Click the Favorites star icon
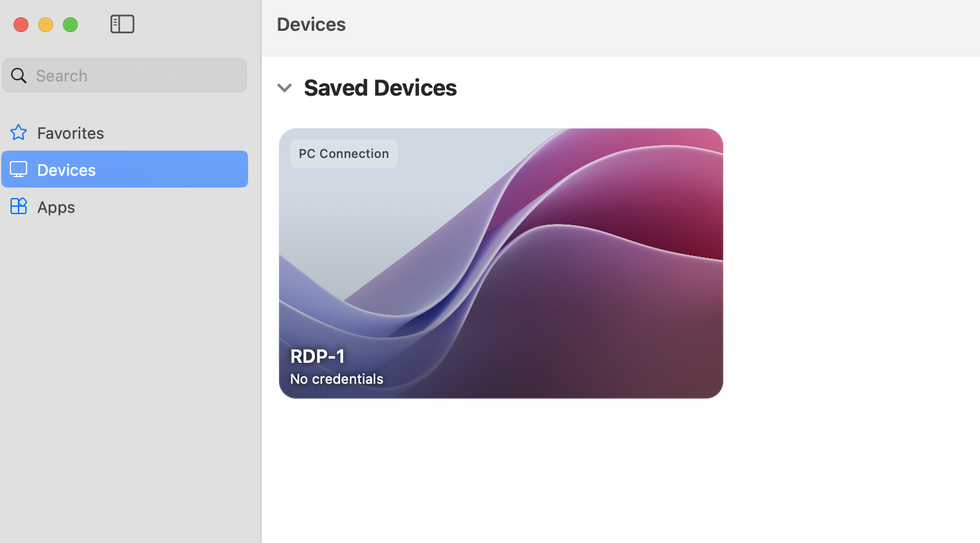 click(19, 133)
